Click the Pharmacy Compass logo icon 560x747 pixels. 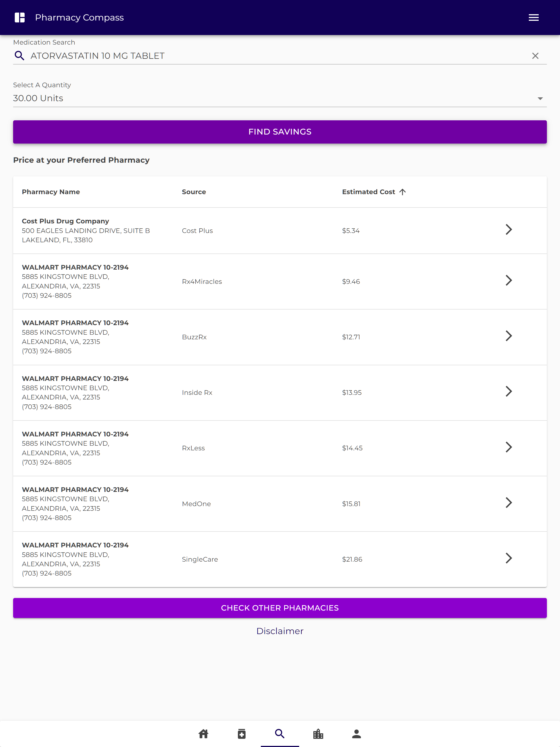click(20, 17)
